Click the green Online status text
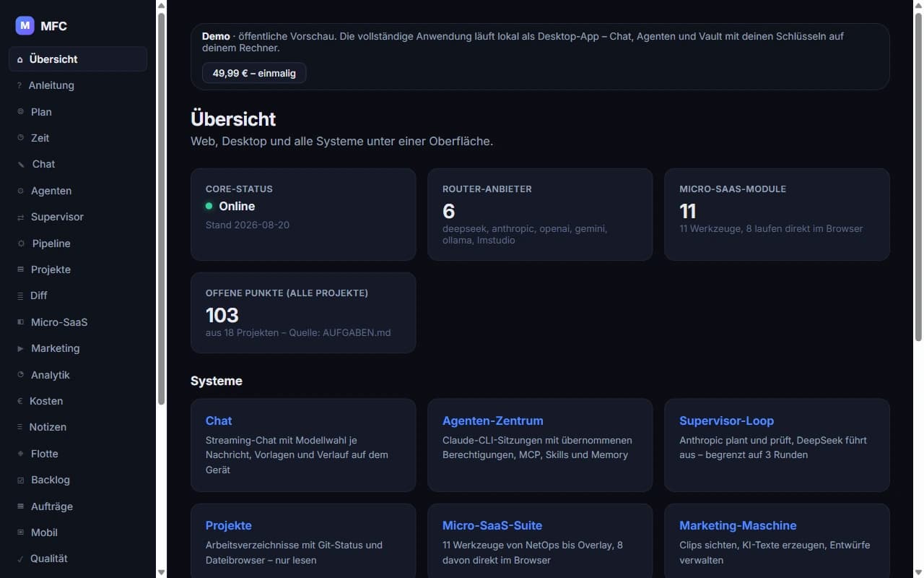The width and height of the screenshot is (924, 578). pos(237,206)
